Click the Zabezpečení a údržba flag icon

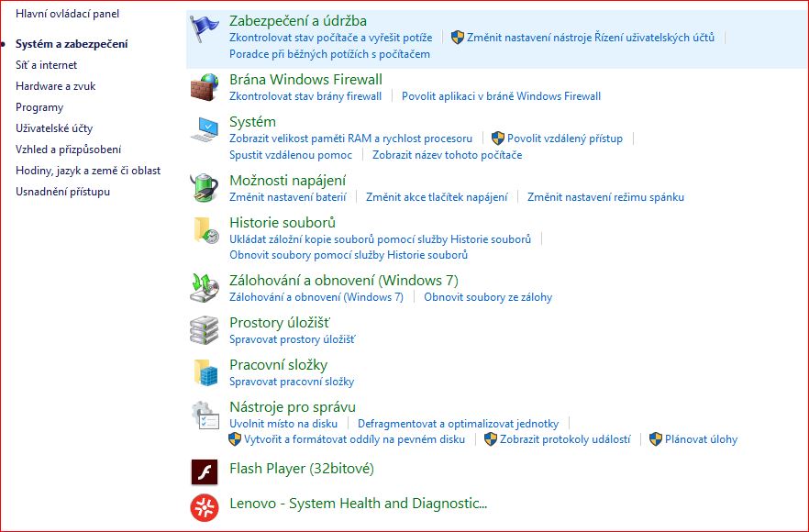pos(205,29)
